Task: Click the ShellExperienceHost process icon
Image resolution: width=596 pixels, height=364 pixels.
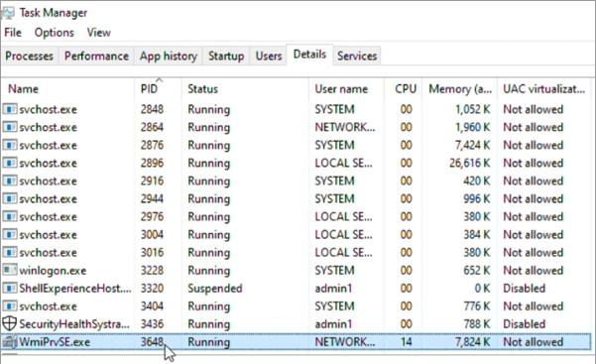Action: [x=10, y=288]
